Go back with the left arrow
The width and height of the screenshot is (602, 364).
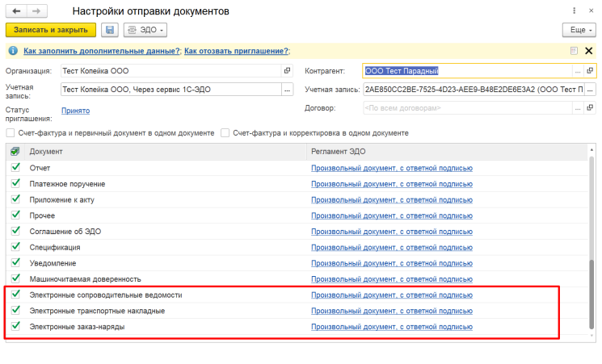pos(15,11)
